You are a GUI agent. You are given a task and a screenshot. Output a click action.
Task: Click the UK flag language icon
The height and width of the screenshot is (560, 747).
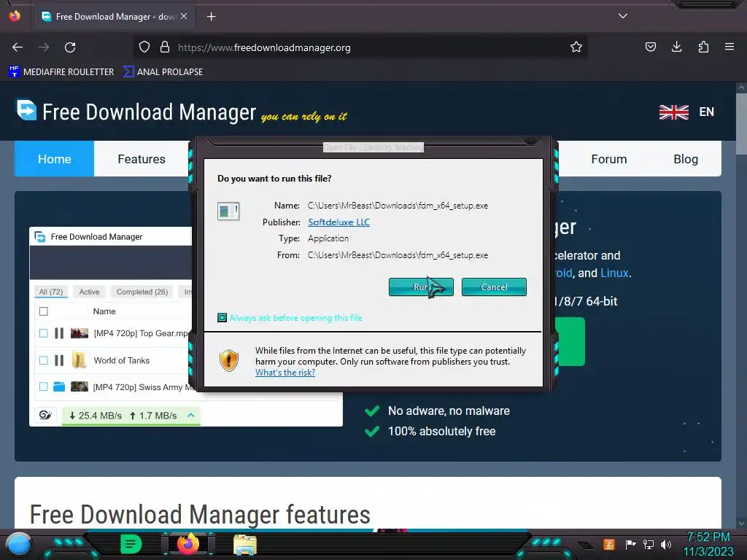pos(673,112)
